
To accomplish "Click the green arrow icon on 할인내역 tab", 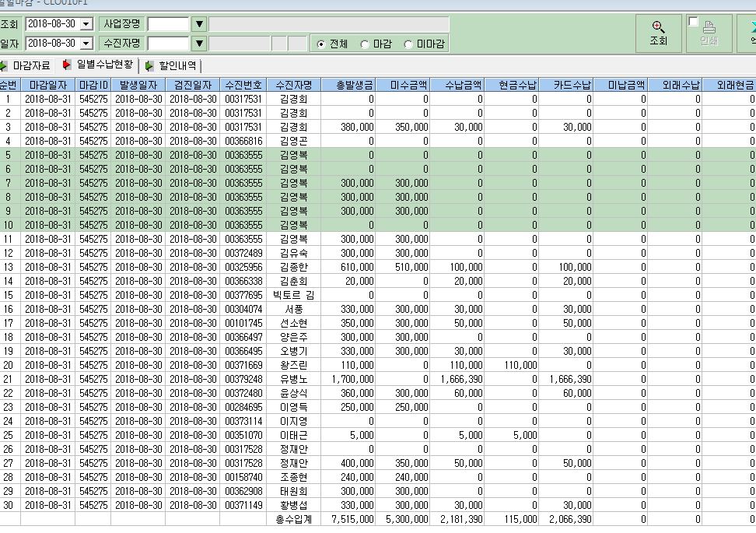I will pyautogui.click(x=149, y=65).
